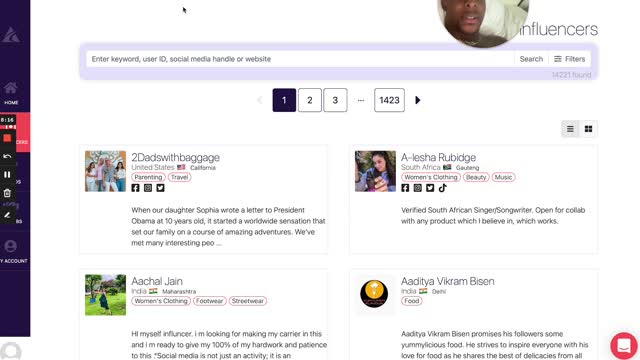Click the recorder timer showing 8:16
The height and width of the screenshot is (360, 640).
(x=7, y=120)
